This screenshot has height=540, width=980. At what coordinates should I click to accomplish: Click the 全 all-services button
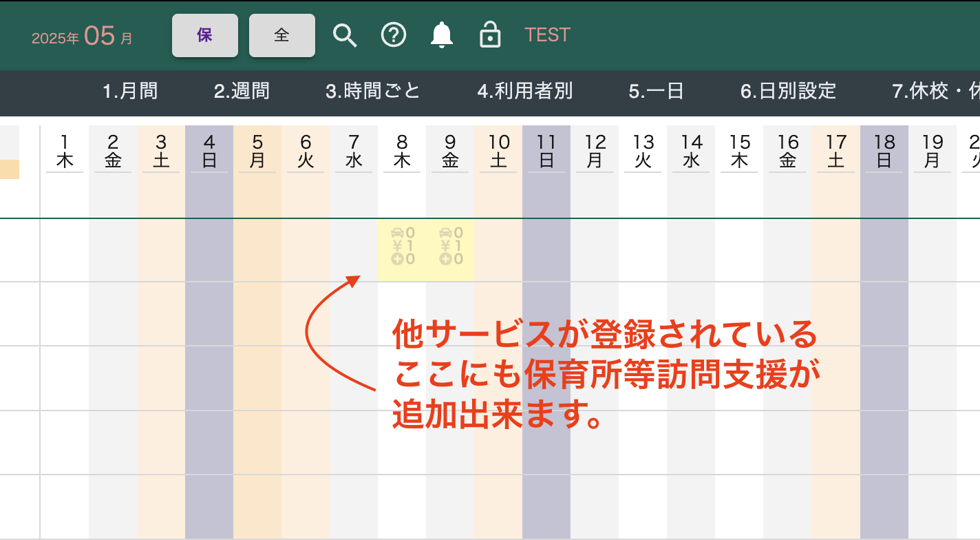[282, 35]
